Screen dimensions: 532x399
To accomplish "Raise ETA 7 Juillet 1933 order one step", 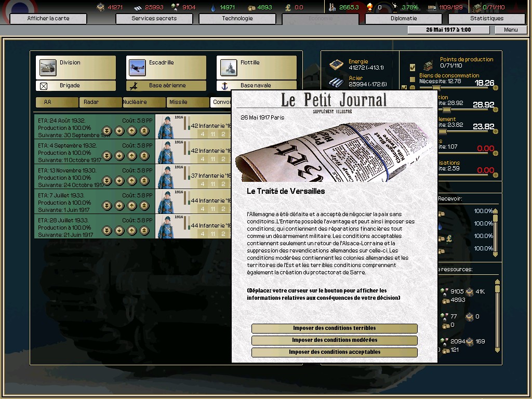I will [132, 206].
